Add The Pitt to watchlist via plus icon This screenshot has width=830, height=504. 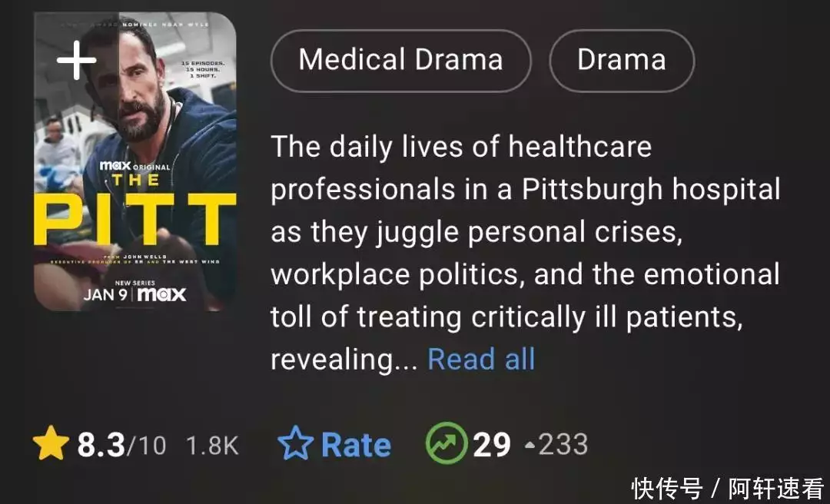[x=77, y=61]
